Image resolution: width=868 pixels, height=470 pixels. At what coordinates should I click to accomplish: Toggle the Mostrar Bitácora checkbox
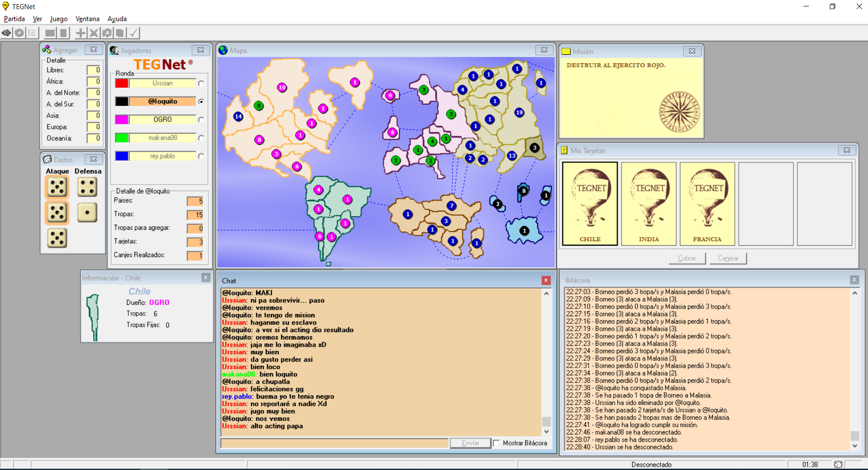point(497,443)
